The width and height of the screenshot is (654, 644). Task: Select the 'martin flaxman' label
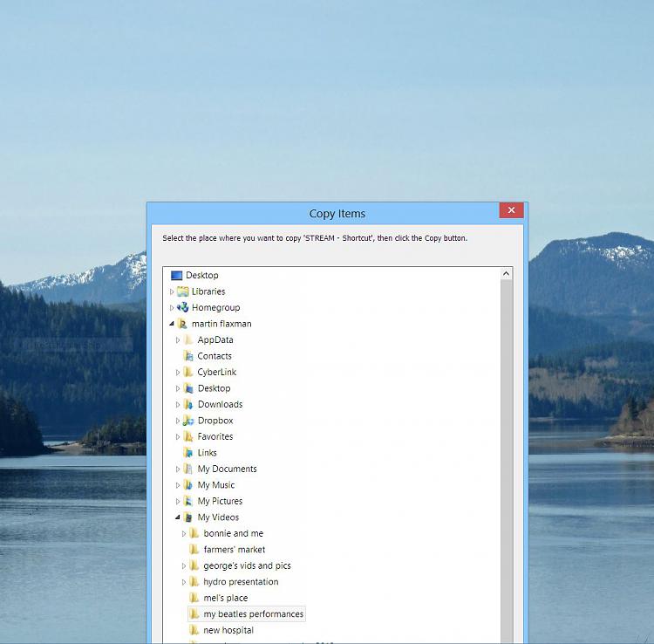[x=221, y=324]
